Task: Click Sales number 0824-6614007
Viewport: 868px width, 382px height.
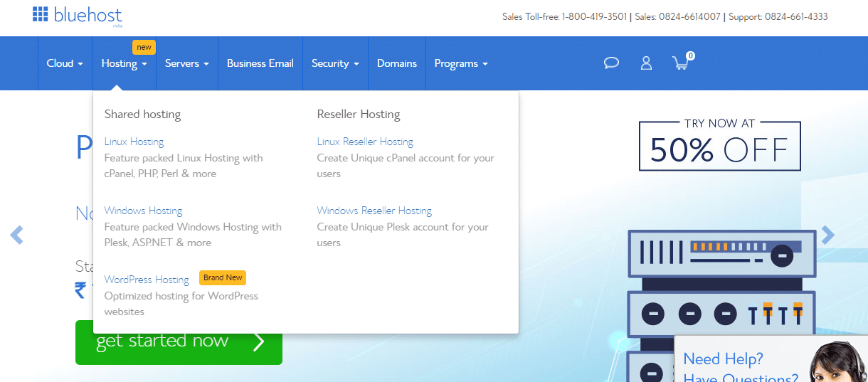Action: click(x=689, y=16)
